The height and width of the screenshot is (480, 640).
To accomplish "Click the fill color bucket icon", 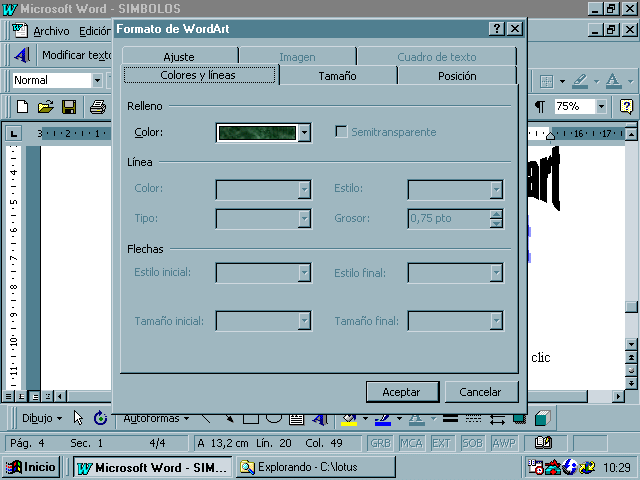I will click(x=349, y=419).
